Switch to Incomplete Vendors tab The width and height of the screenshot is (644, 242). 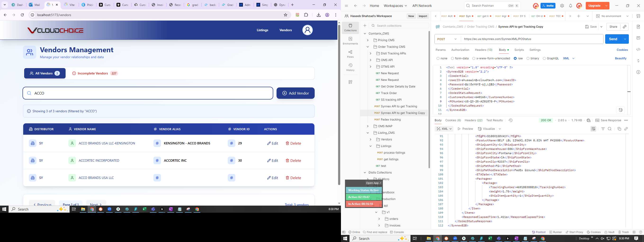tap(95, 73)
